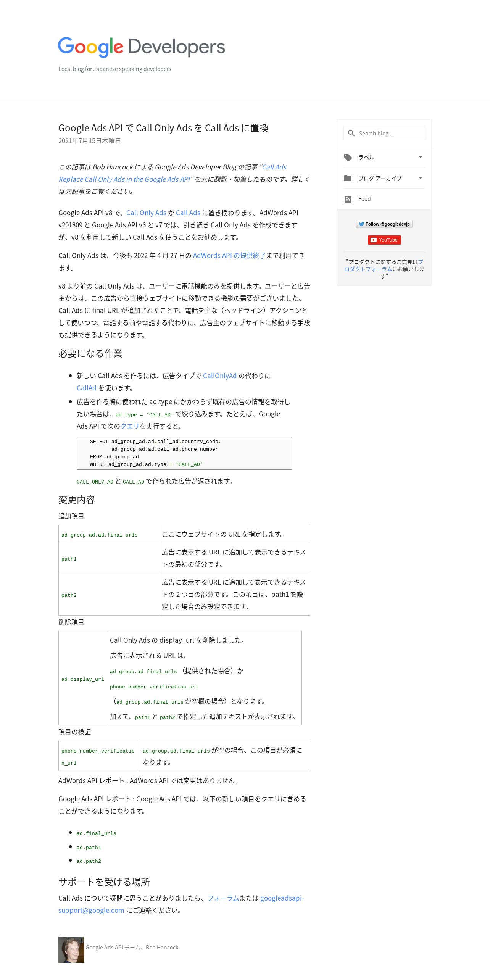Click the 'Local blog for Japanese speaking developers' tagline
The image size is (490, 980).
115,69
